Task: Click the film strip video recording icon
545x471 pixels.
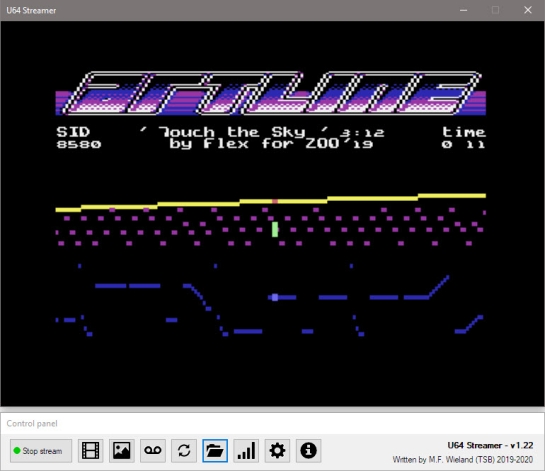Action: 90,451
